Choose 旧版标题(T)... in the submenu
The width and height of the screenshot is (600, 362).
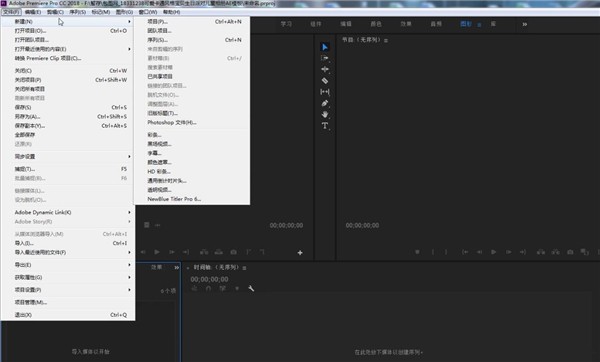192,113
